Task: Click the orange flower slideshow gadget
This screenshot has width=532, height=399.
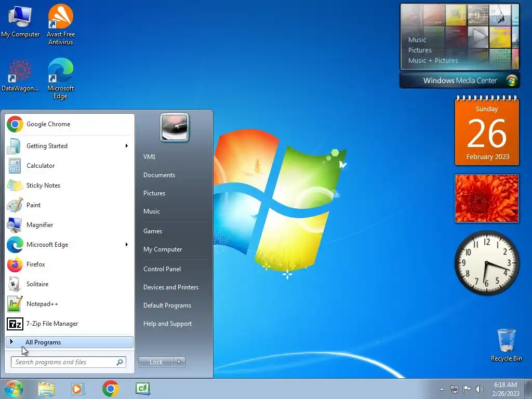Action: pyautogui.click(x=487, y=199)
